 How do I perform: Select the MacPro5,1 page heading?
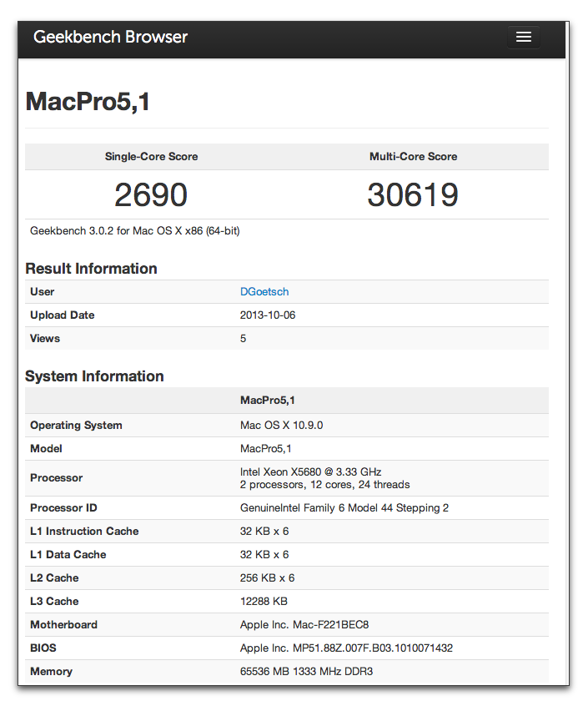coord(88,101)
